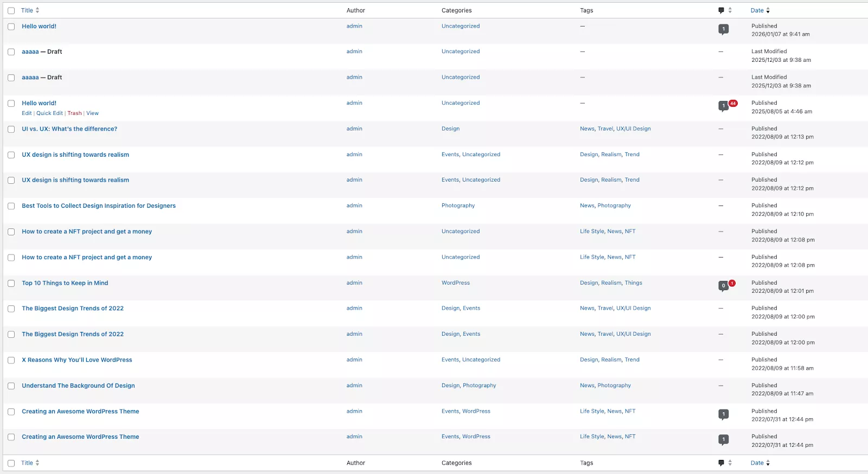Click sort arrows next to Title in header
Viewport: 868px width, 474px height.
tap(37, 10)
